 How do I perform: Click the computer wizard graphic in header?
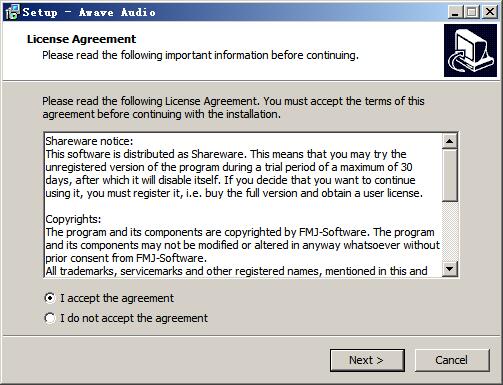470,50
